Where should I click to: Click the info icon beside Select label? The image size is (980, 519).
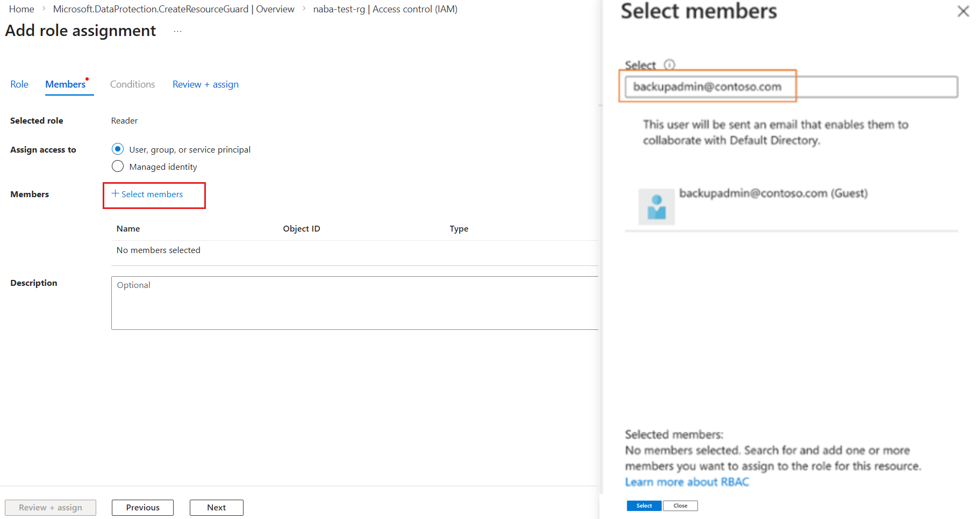point(669,65)
